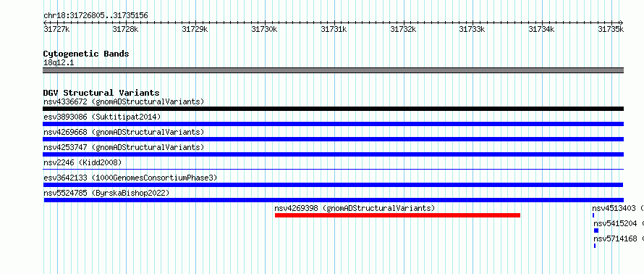Select the gray 18q12.1 cytogenetic band bar
The width and height of the screenshot is (644, 274).
click(x=333, y=70)
